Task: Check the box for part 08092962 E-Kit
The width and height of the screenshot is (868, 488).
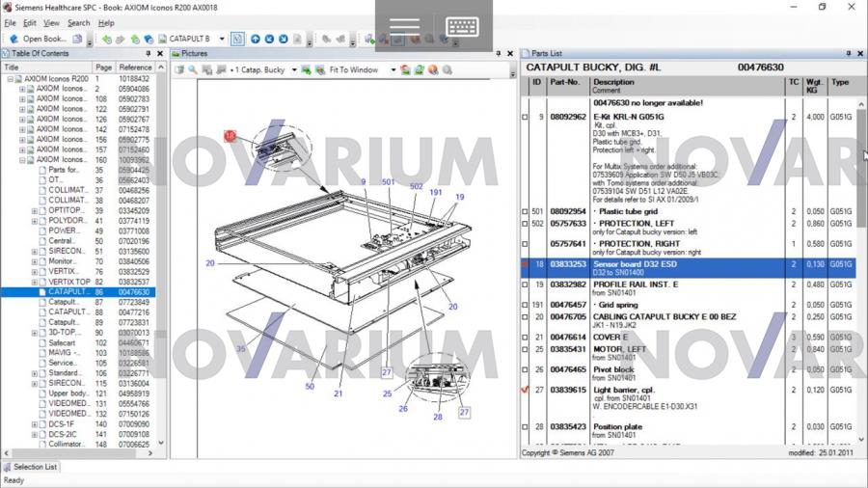Action: [x=526, y=118]
